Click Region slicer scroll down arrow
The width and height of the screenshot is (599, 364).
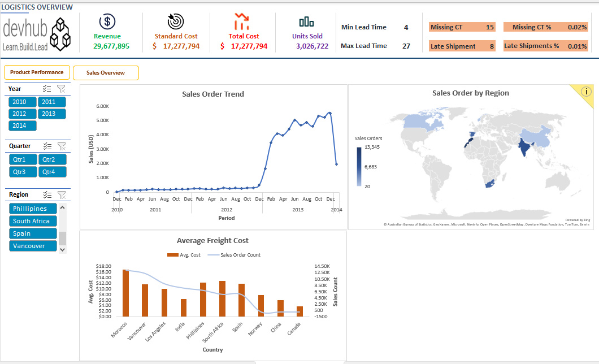(x=63, y=249)
